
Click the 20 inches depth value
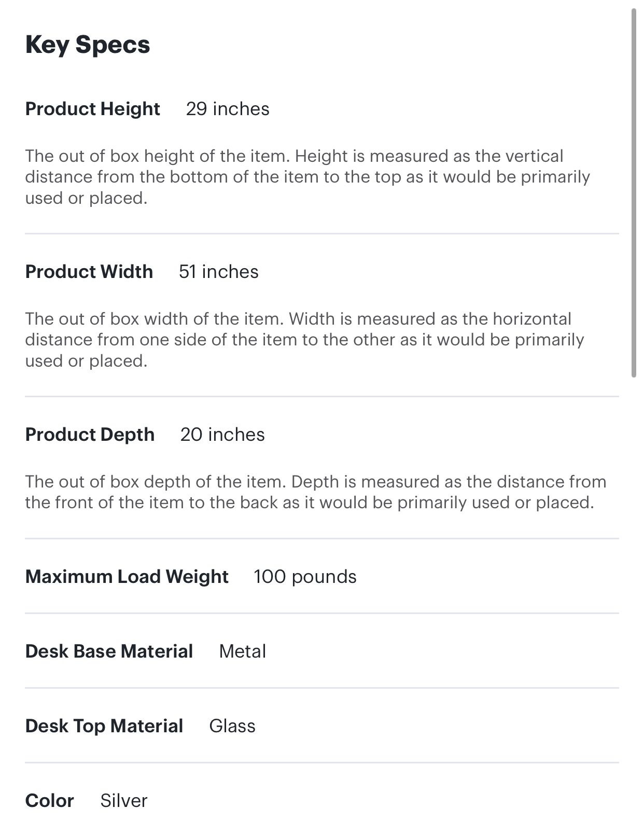point(222,435)
